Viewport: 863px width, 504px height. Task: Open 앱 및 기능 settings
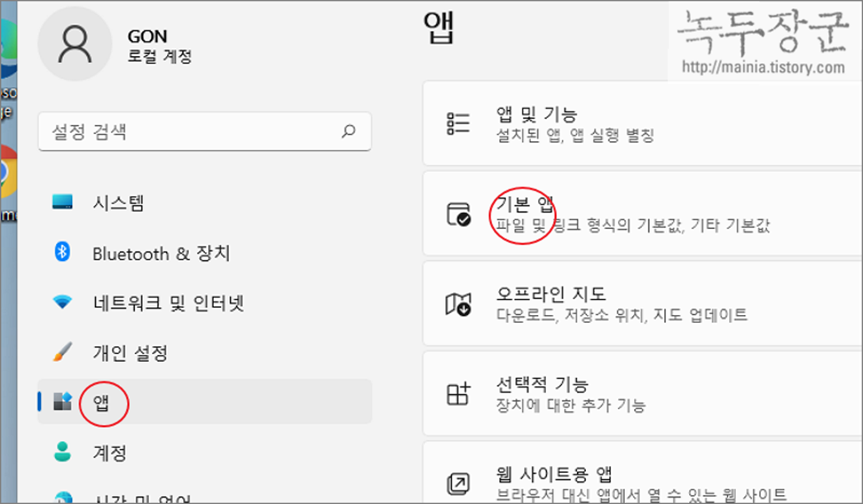[x=642, y=124]
